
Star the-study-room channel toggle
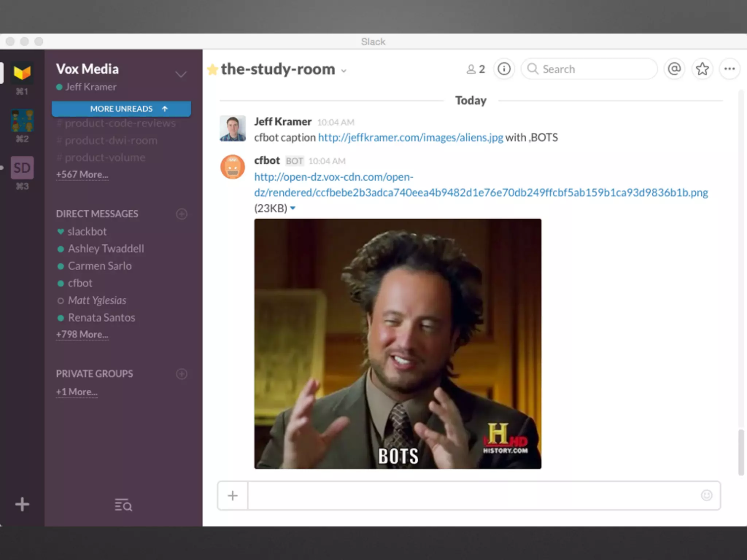tap(212, 69)
